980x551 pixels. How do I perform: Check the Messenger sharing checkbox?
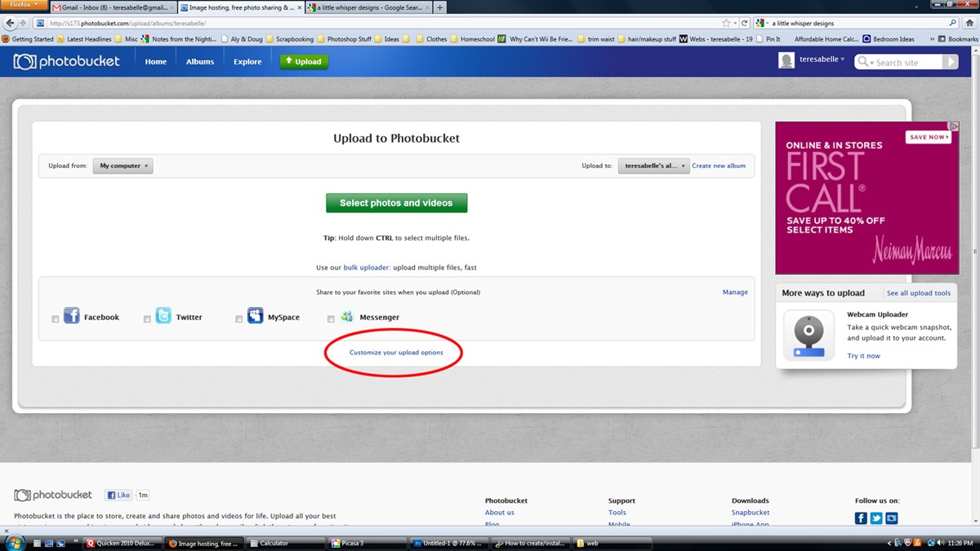pyautogui.click(x=331, y=319)
